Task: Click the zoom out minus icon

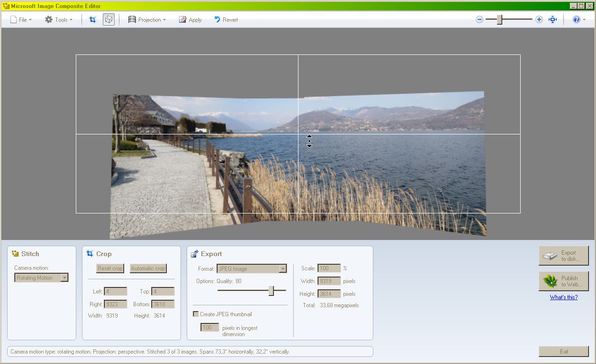Action: (479, 19)
